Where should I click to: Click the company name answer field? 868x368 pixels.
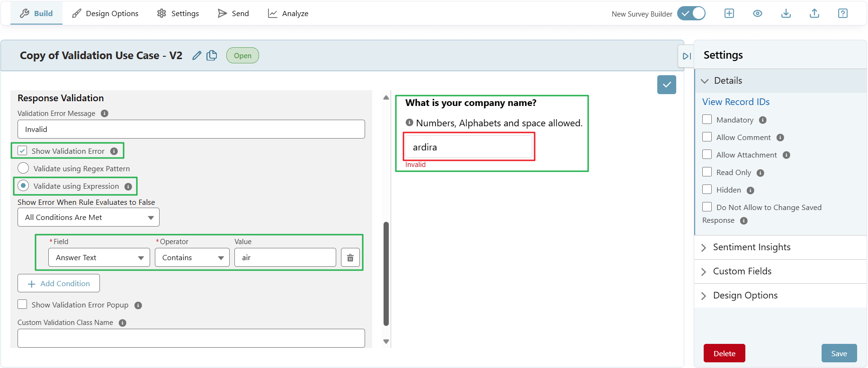pyautogui.click(x=469, y=147)
